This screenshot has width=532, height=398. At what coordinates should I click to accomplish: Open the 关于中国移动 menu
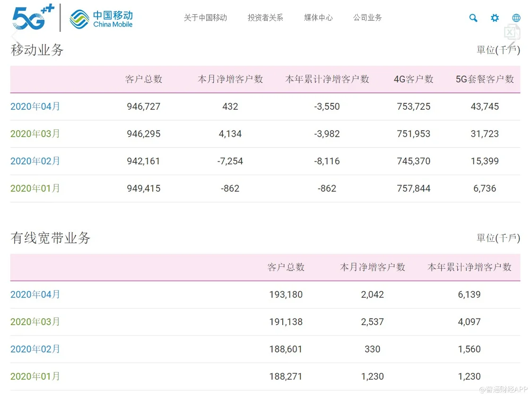tap(205, 18)
